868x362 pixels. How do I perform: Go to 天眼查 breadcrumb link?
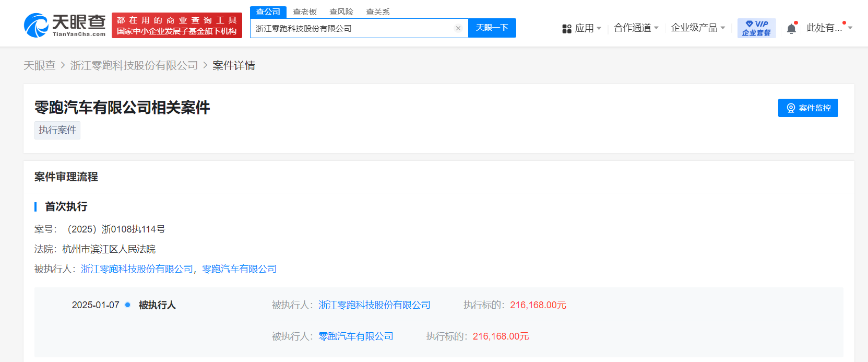click(x=40, y=65)
